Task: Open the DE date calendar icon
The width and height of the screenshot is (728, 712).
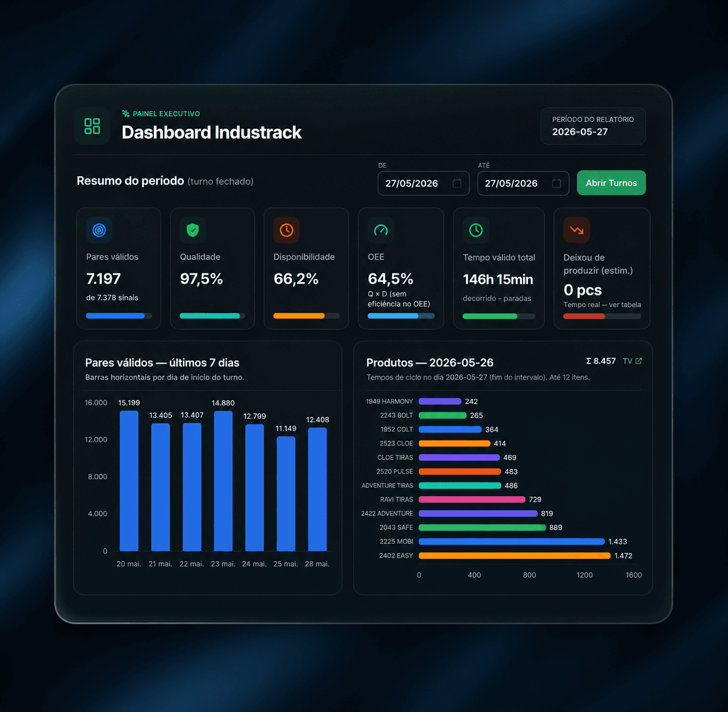Action: [457, 183]
